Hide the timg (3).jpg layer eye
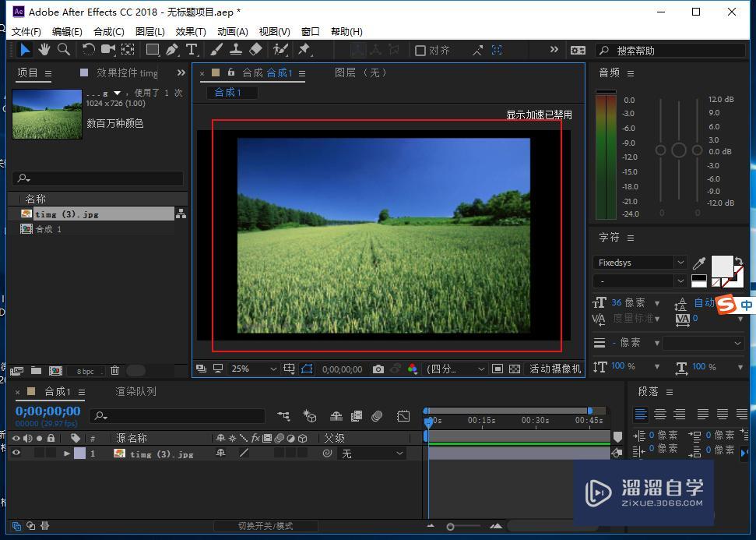 (16, 454)
